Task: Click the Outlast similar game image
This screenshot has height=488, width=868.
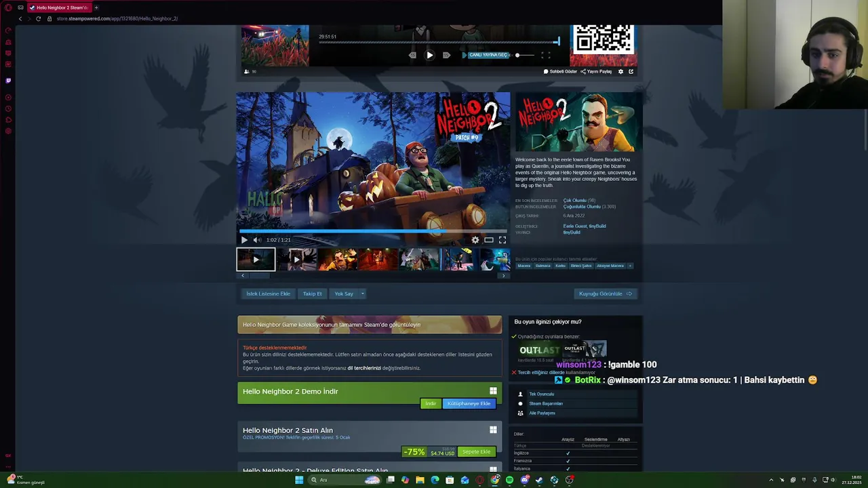Action: tap(540, 350)
